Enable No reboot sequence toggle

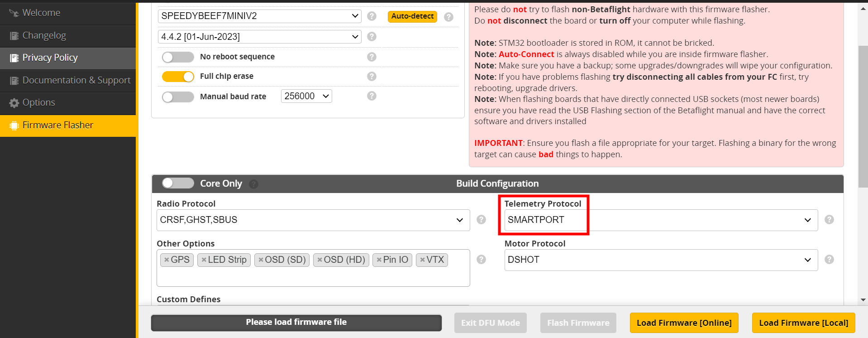click(x=178, y=57)
